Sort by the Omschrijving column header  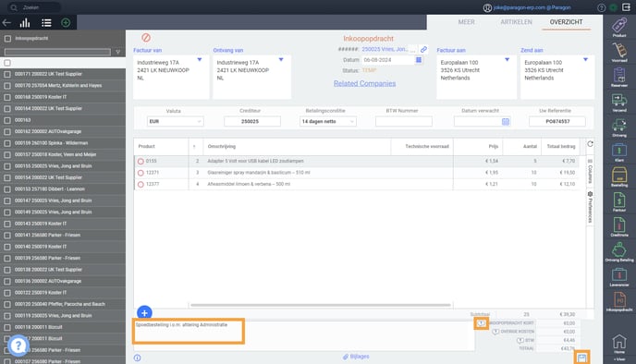click(x=222, y=146)
